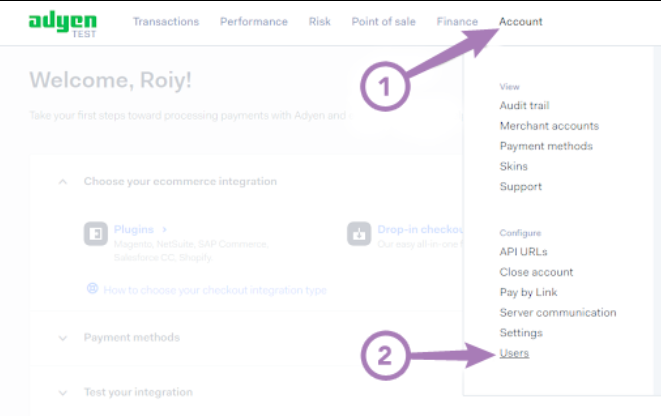Open the Account menu
Image resolution: width=661 pixels, height=416 pixels.
[521, 21]
